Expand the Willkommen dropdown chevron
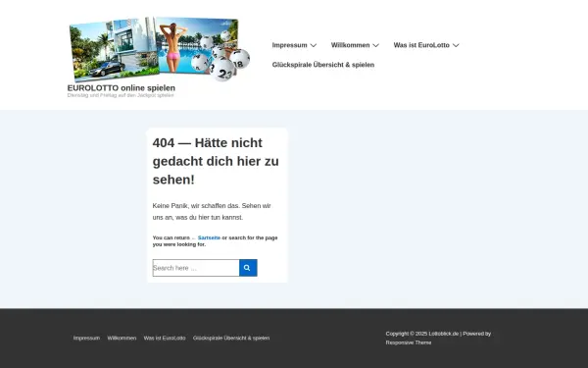Image resolution: width=588 pixels, height=368 pixels. [x=376, y=45]
